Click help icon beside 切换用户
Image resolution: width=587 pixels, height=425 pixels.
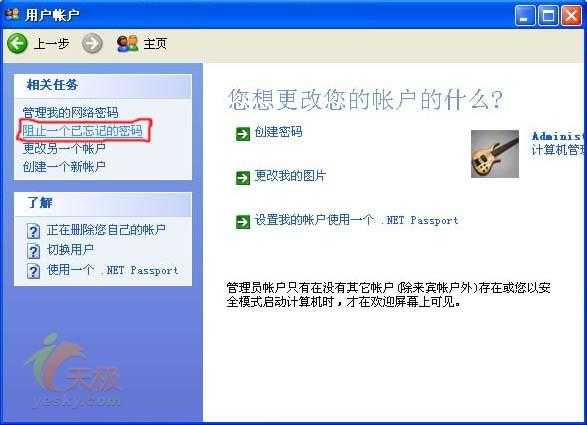33,251
